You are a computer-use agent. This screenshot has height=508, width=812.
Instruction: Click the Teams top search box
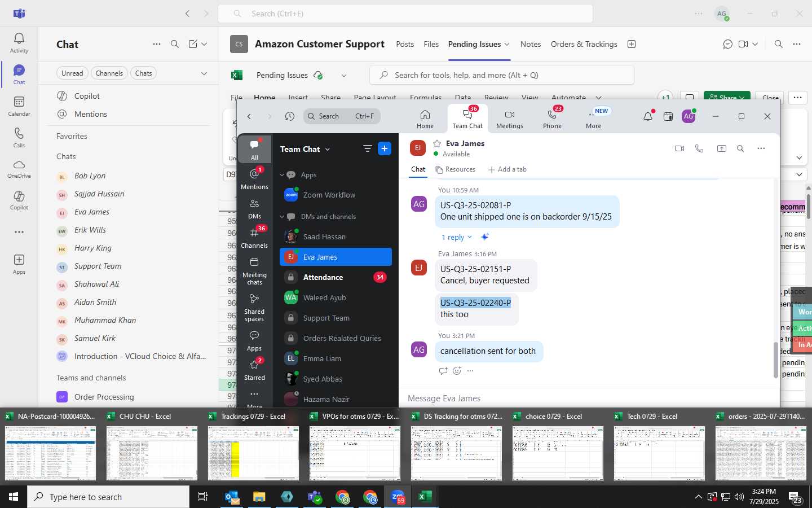[x=405, y=14]
